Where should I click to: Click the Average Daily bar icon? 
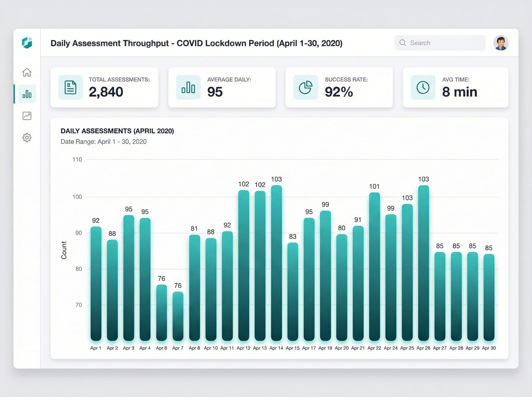[x=188, y=87]
